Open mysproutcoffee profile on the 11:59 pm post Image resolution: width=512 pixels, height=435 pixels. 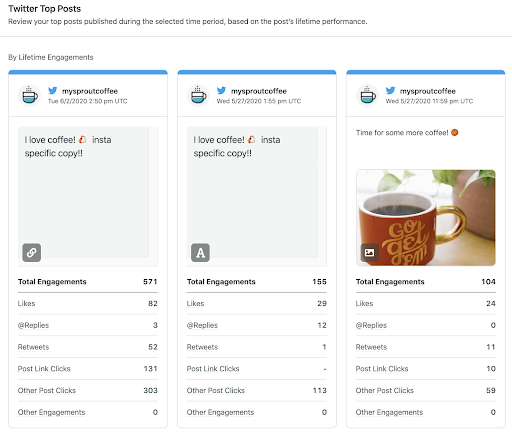(x=428, y=91)
